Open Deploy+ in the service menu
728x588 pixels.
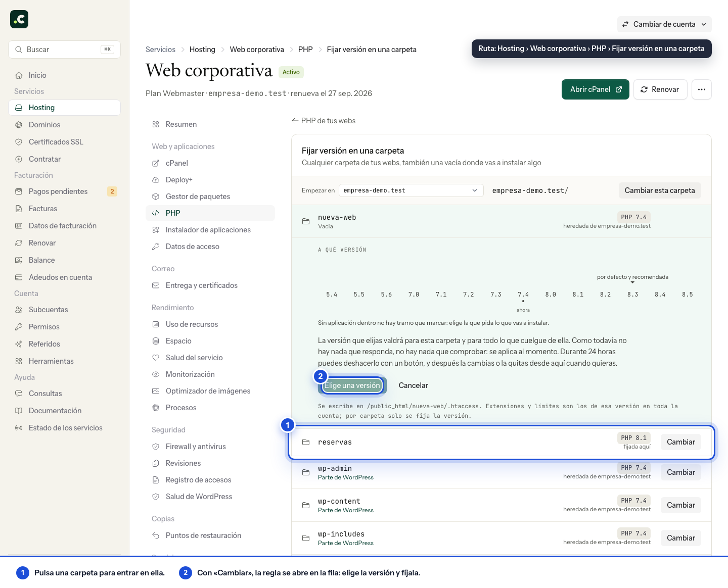tap(210, 180)
